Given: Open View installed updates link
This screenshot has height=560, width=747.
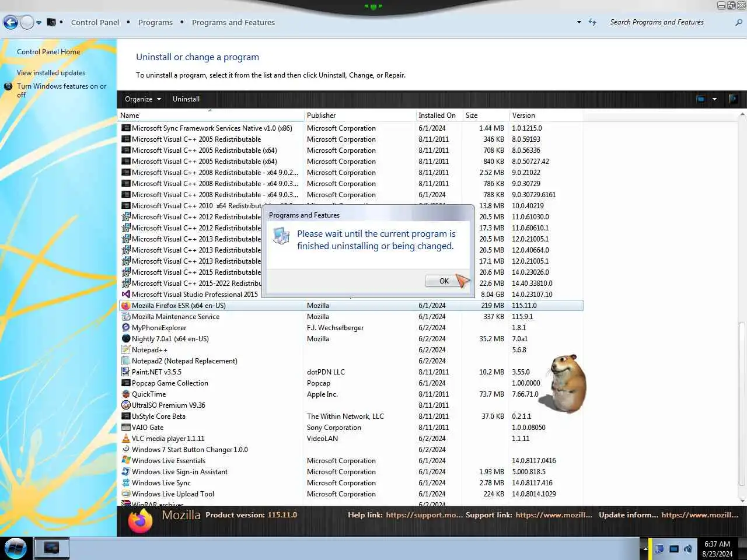Looking at the screenshot, I should click(x=51, y=73).
